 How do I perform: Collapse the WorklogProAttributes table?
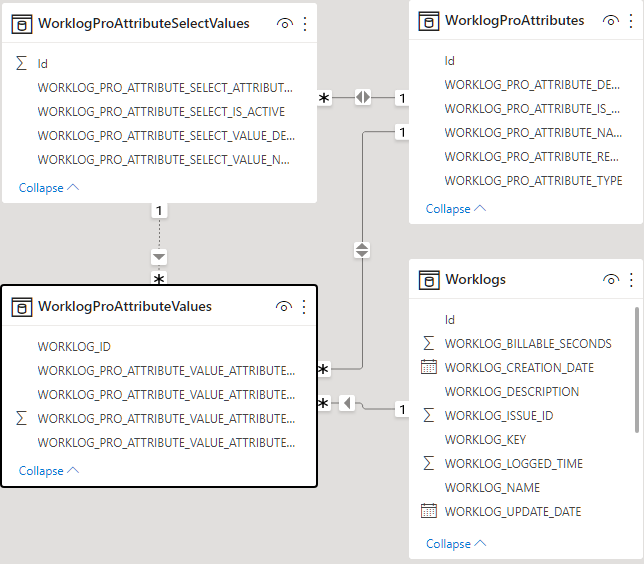tap(455, 209)
